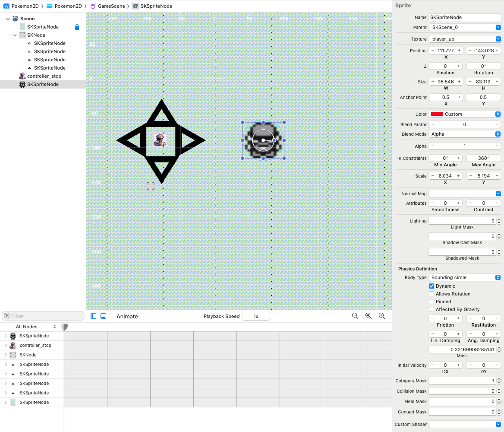This screenshot has width=504, height=432.
Task: Click the camera frame icon in the scene
Action: pyautogui.click(x=150, y=186)
